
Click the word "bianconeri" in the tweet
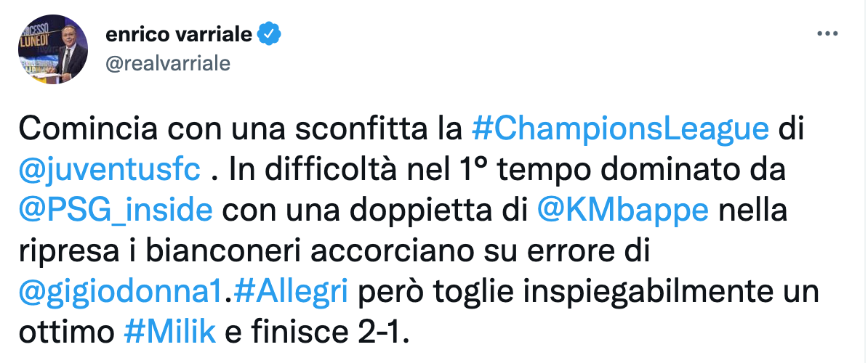tap(197, 250)
